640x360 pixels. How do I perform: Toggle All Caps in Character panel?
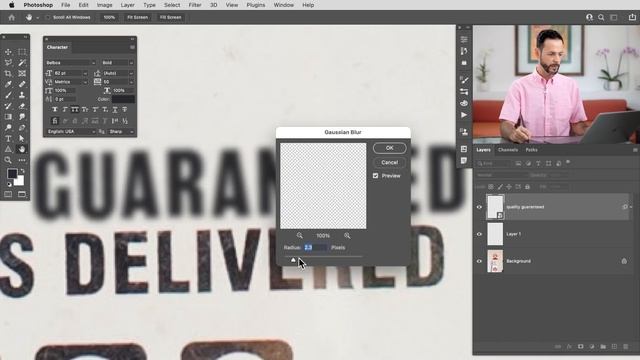(x=75, y=109)
